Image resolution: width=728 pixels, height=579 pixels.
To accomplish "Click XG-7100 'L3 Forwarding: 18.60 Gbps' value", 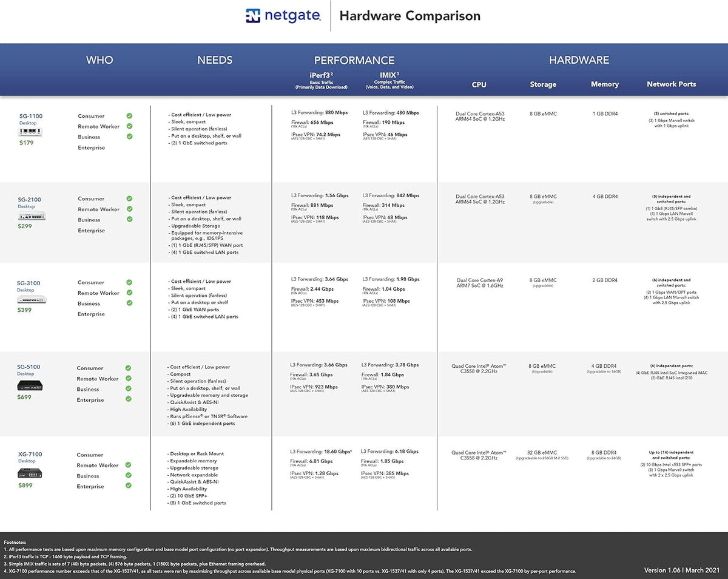I will click(321, 452).
